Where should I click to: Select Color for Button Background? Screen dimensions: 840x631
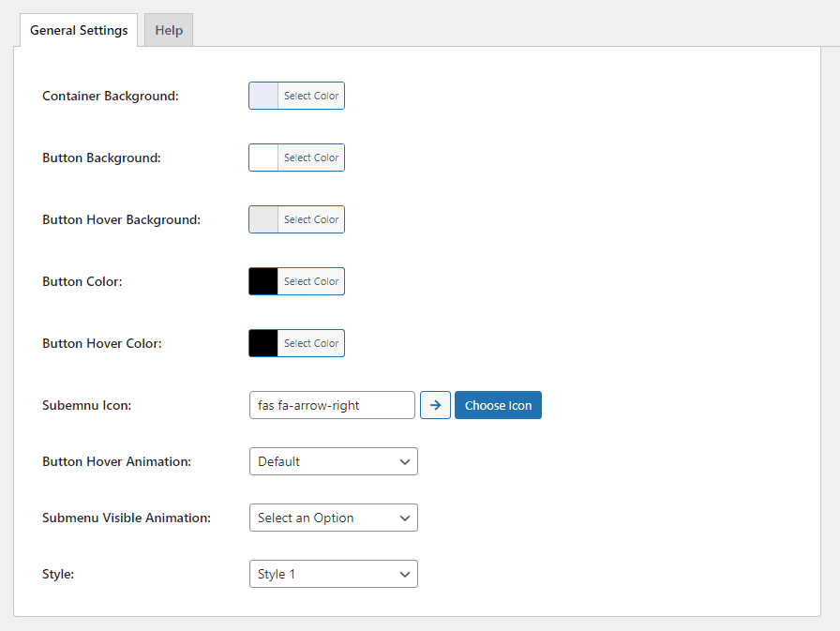click(x=311, y=158)
